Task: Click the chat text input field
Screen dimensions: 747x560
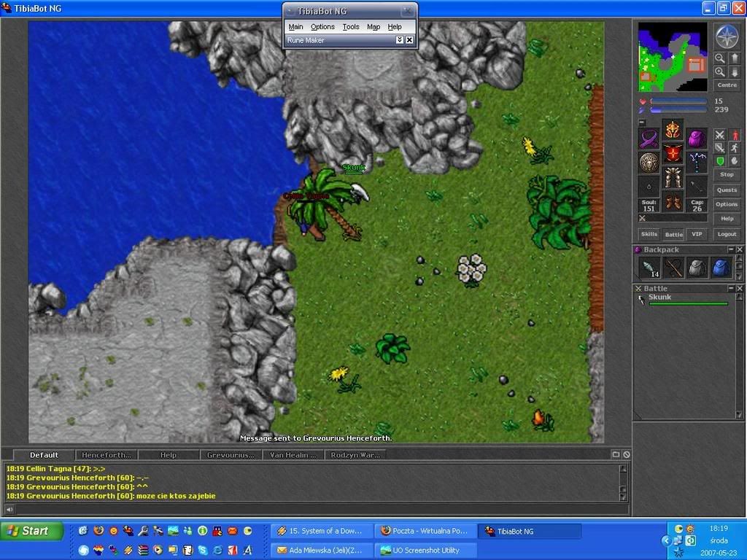Action: point(323,510)
